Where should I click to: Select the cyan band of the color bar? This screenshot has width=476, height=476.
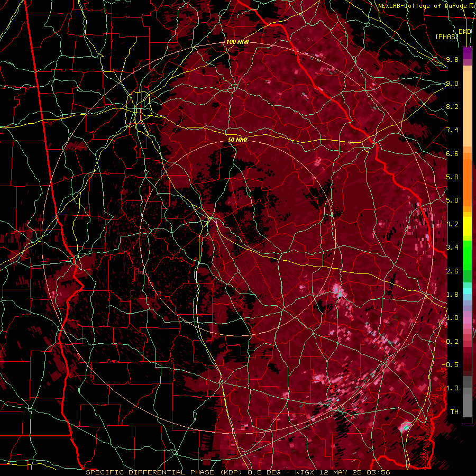point(467,290)
